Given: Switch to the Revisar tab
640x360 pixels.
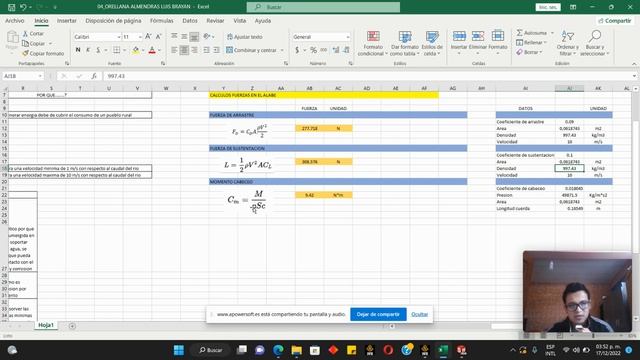Looking at the screenshot, I should [215, 20].
